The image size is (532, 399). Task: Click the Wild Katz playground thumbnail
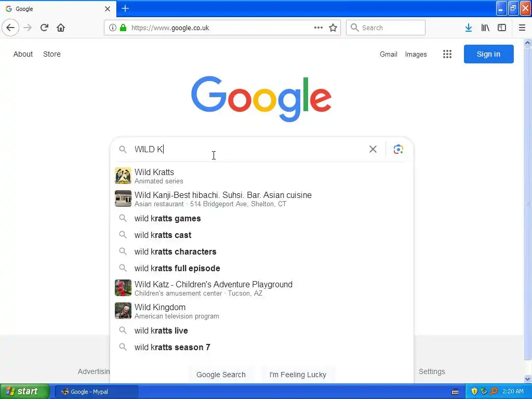pyautogui.click(x=123, y=288)
